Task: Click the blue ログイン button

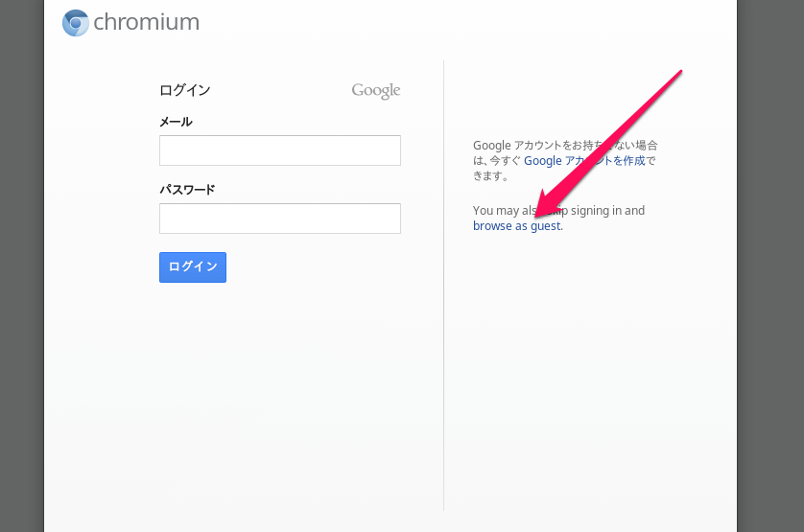Action: point(193,267)
